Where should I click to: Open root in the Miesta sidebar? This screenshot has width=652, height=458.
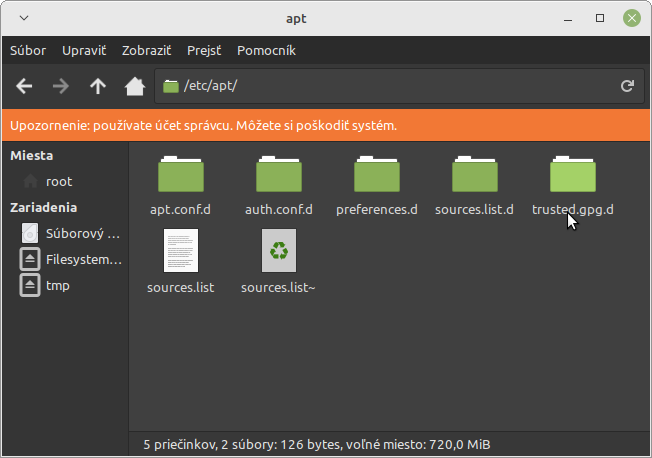59,182
